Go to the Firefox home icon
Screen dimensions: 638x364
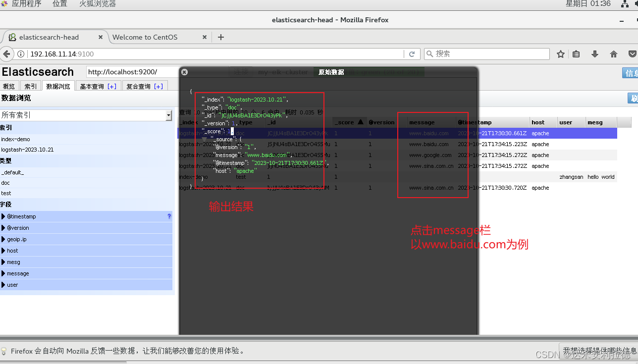tap(614, 54)
